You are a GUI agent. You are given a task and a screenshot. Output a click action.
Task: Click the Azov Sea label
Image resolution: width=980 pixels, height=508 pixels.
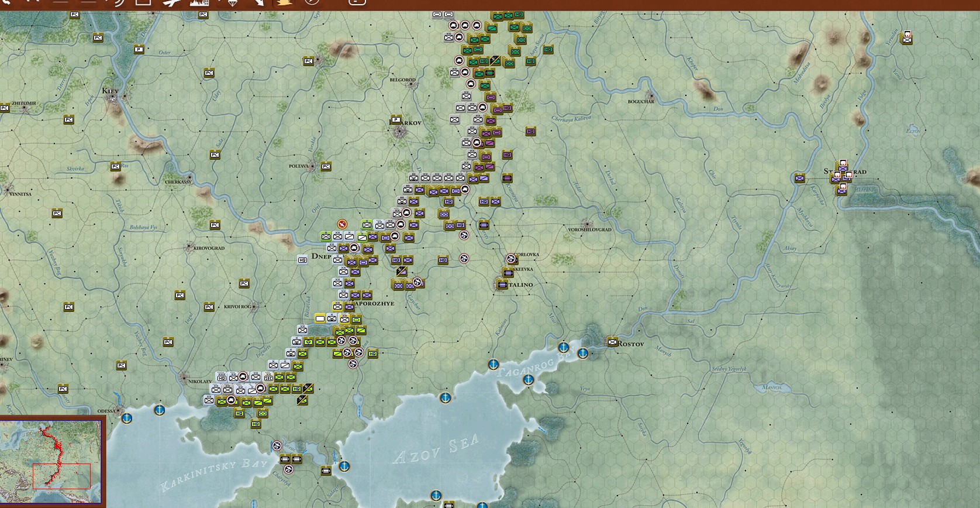click(436, 449)
